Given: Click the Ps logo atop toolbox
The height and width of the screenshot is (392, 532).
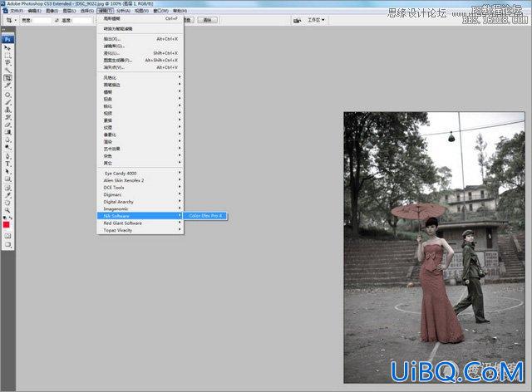Looking at the screenshot, I should pos(7,39).
